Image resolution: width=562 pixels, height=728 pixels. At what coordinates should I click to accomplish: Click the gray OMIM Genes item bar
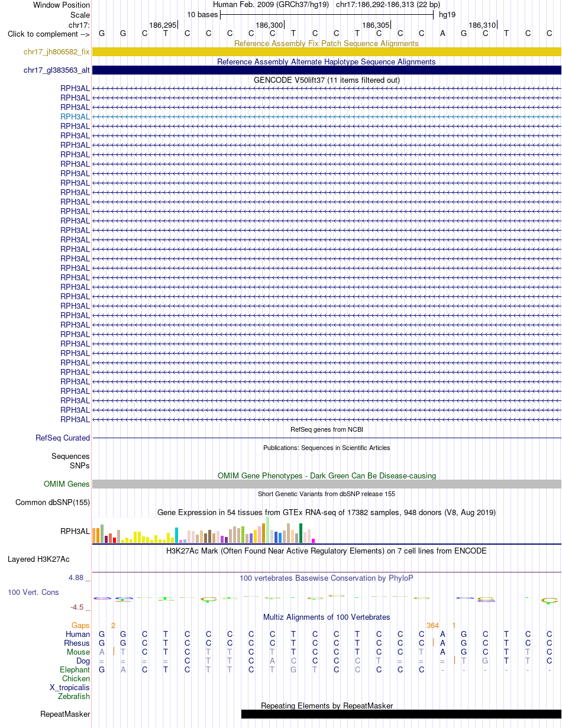coord(327,484)
